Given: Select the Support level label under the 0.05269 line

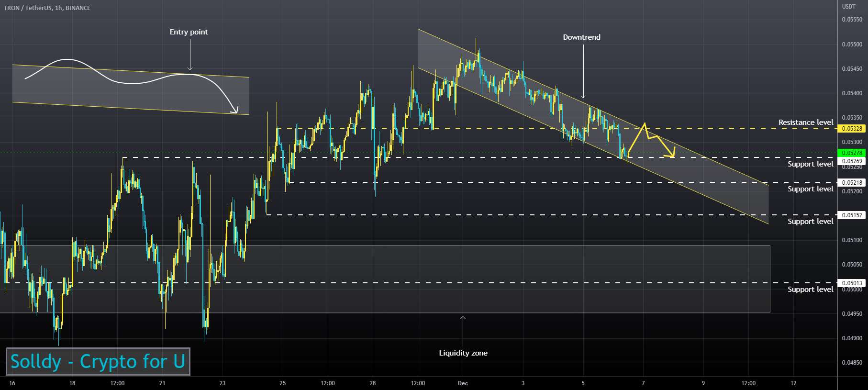Looking at the screenshot, I should pyautogui.click(x=811, y=164).
